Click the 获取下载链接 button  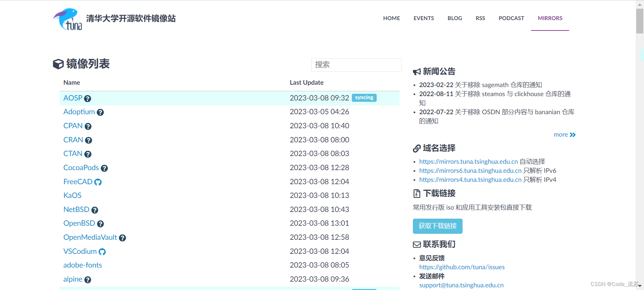tap(438, 226)
